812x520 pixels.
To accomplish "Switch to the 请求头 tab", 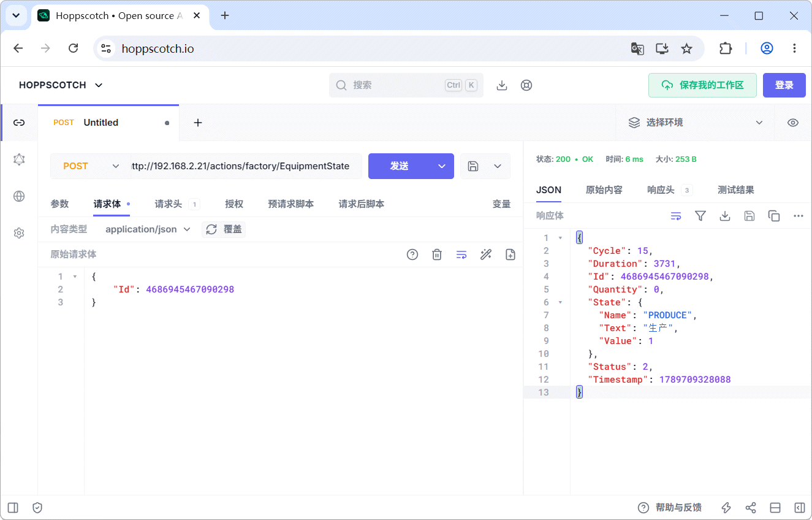I will [177, 204].
